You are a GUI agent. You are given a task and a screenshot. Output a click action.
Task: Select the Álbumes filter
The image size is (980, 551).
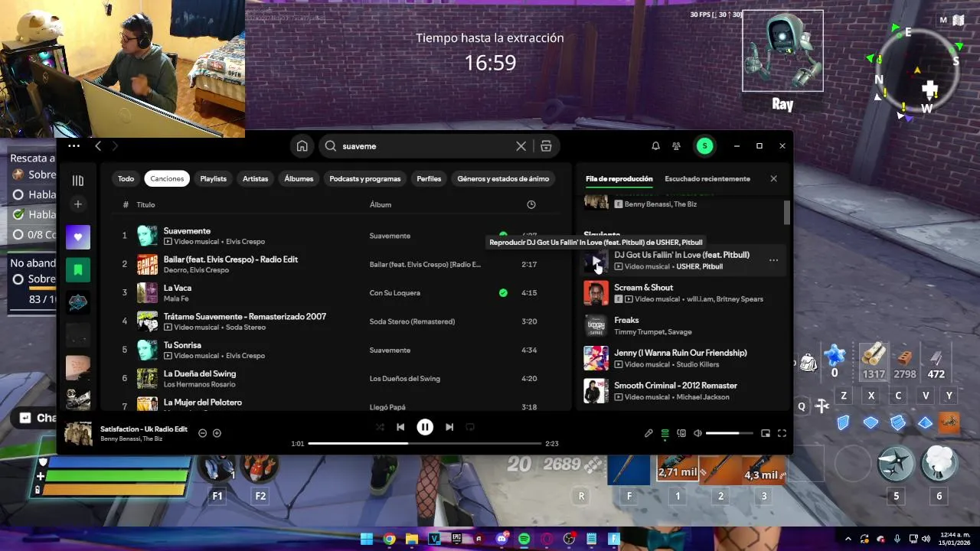click(x=299, y=178)
